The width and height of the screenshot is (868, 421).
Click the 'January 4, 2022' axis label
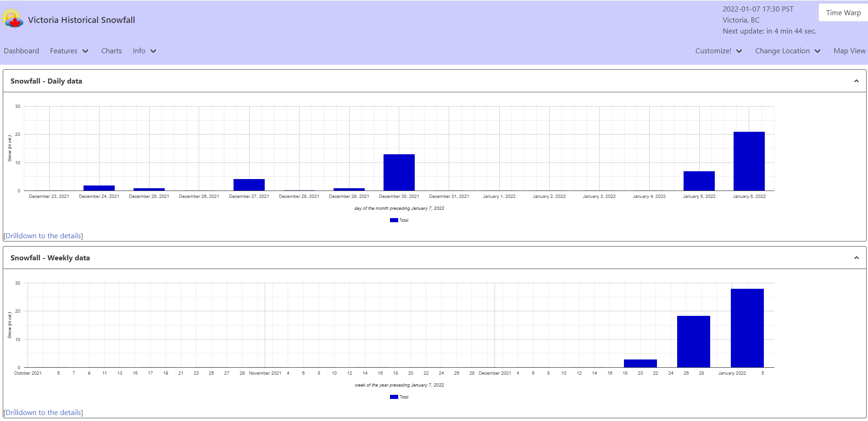click(x=649, y=196)
